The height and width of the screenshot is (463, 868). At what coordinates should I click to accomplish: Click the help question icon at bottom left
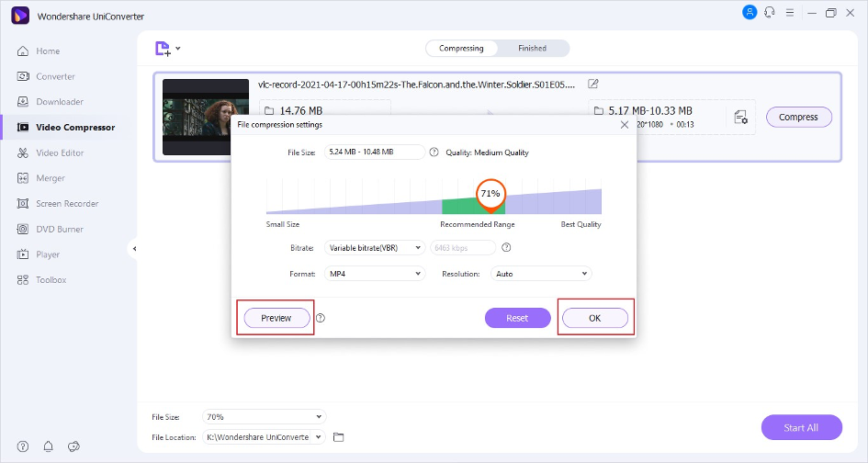[x=23, y=446]
